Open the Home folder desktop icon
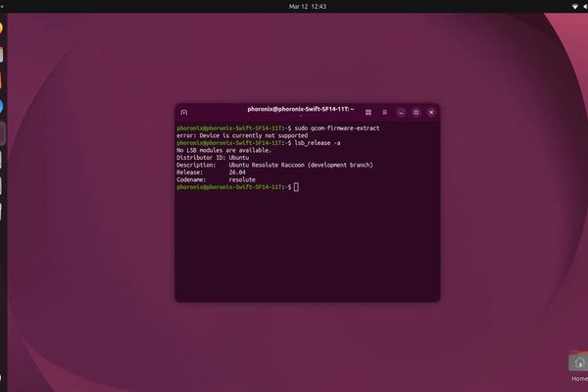This screenshot has height=392, width=588. (x=579, y=366)
